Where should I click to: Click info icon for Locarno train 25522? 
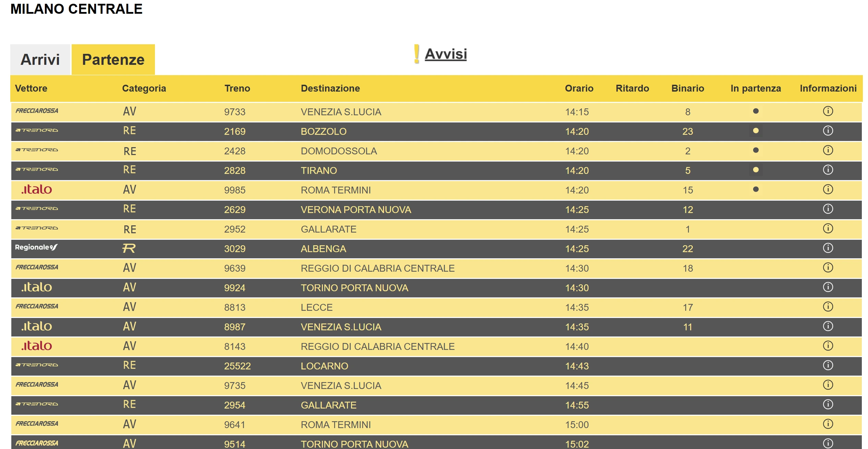click(828, 365)
